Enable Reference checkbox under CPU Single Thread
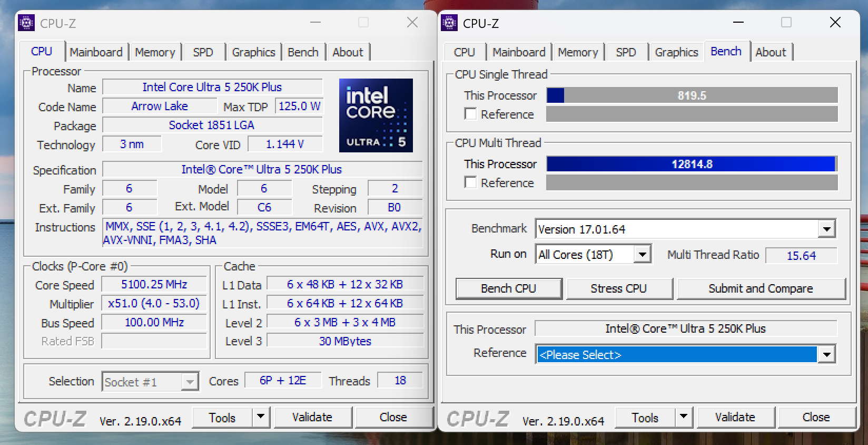Viewport: 868px width, 445px height. (x=470, y=114)
